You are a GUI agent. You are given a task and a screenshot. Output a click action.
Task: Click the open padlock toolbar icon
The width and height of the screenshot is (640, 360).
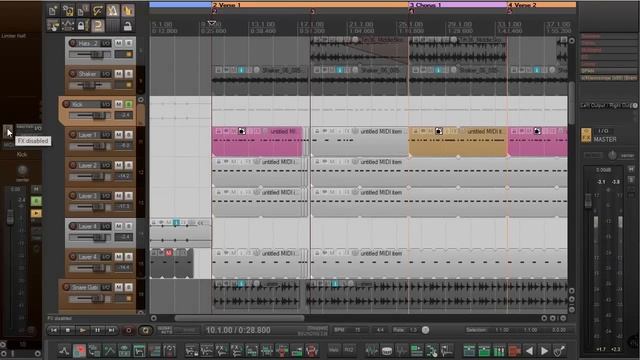pos(128,26)
